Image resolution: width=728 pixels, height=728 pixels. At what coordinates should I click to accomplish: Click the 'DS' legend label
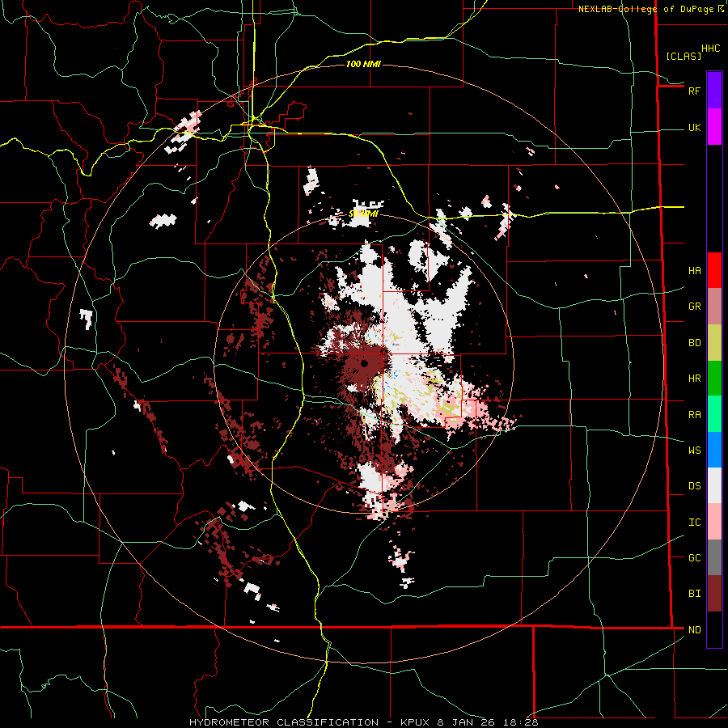pos(694,486)
